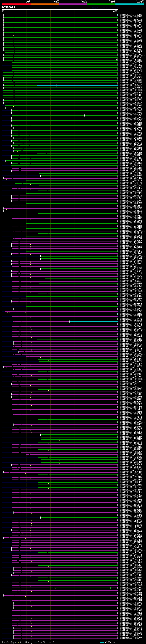Image resolution: width=146 pixels, height=644 pixels.
Task: Click the query end position 479
Action: click(115, 11)
